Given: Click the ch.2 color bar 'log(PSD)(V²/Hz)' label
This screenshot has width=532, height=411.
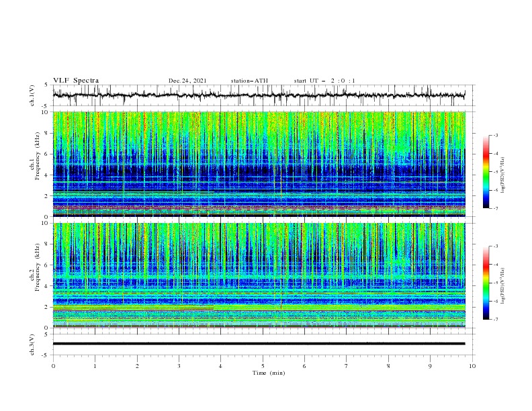Looking at the screenshot, I should [503, 286].
